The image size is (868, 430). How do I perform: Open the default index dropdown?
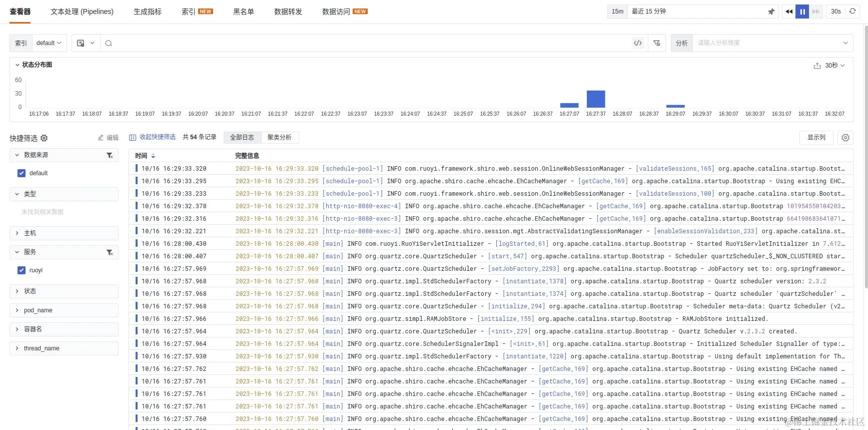(49, 43)
